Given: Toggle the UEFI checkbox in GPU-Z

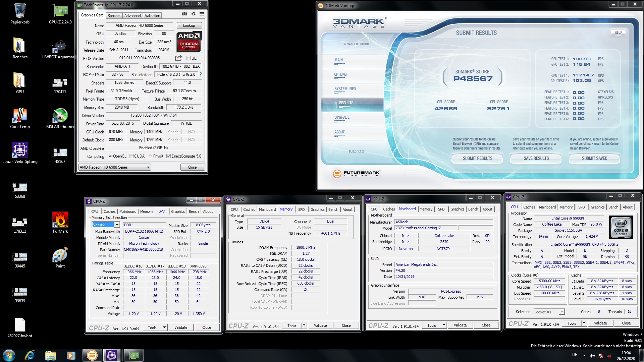Looking at the screenshot, I should tap(188, 58).
